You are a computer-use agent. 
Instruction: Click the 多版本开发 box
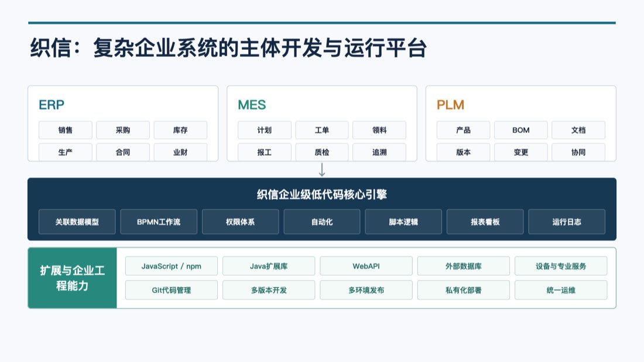point(269,290)
